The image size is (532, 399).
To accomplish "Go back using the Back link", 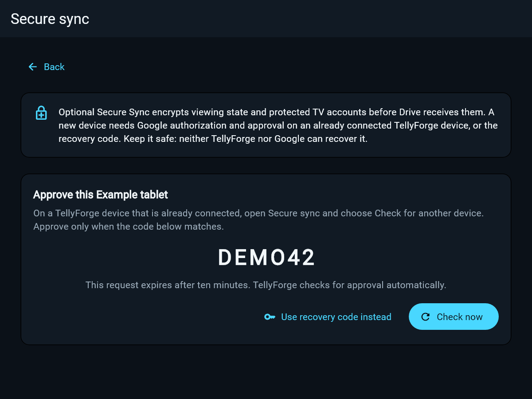I will pyautogui.click(x=47, y=67).
